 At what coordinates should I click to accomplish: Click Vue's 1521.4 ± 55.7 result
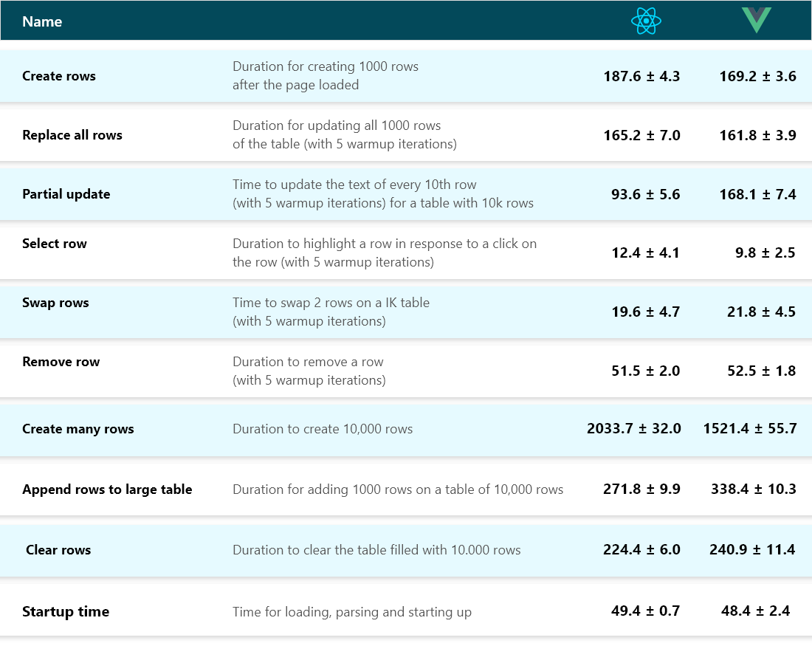click(750, 429)
